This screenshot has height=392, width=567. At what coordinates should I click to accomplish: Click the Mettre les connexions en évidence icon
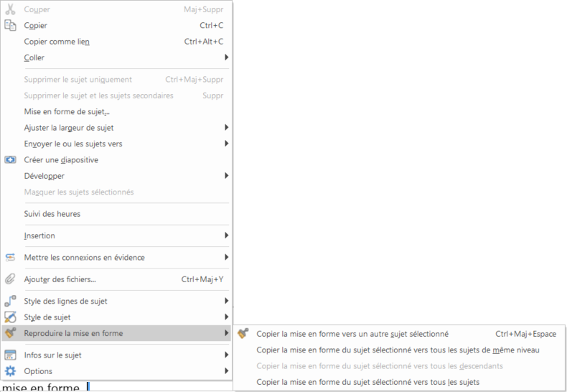[x=10, y=258]
